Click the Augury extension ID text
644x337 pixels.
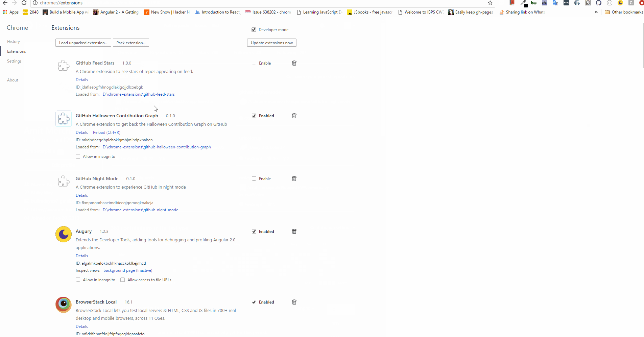[x=111, y=263]
